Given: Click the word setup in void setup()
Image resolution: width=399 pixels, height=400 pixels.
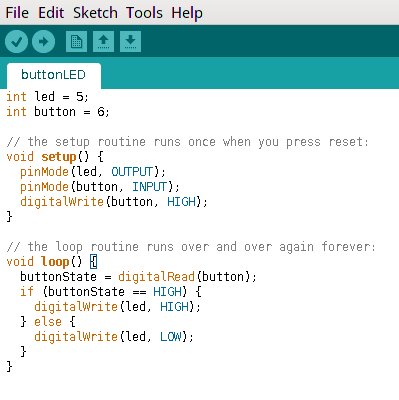Looking at the screenshot, I should coord(59,157).
